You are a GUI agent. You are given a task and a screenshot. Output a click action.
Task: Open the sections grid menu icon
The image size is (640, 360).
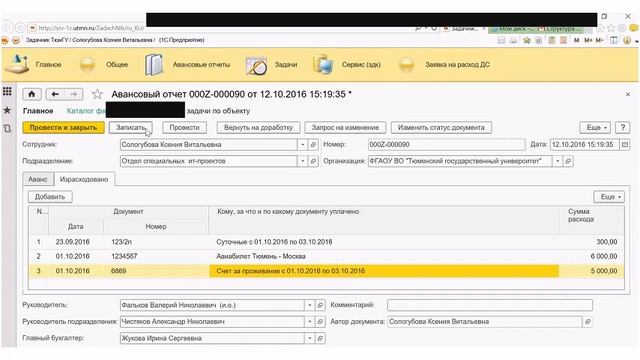click(7, 91)
